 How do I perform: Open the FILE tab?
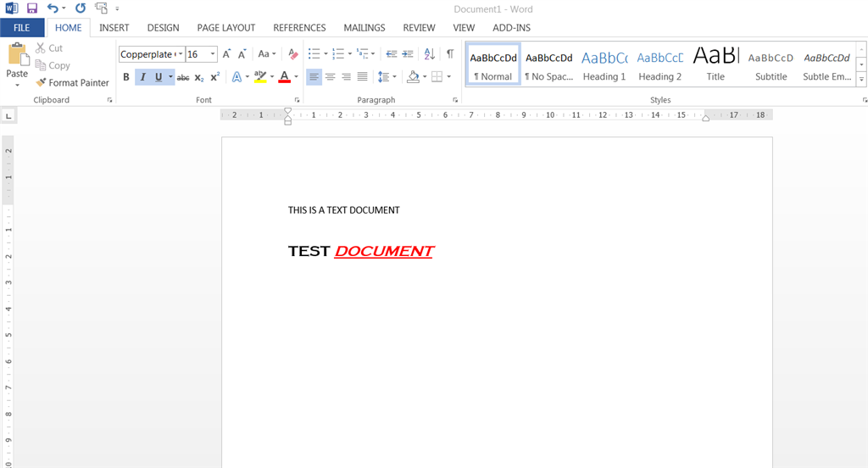click(x=22, y=28)
